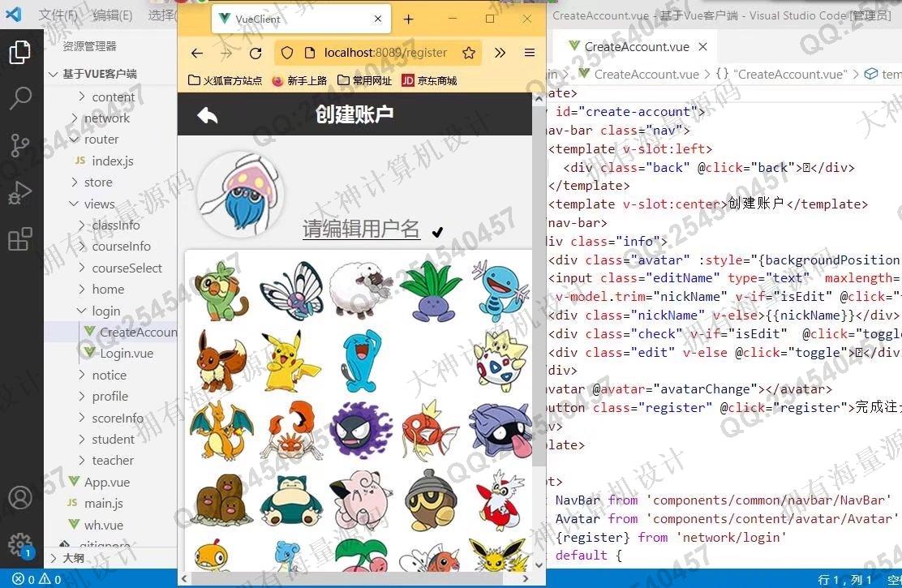Open a new browser tab
The width and height of the screenshot is (902, 588).
(409, 19)
